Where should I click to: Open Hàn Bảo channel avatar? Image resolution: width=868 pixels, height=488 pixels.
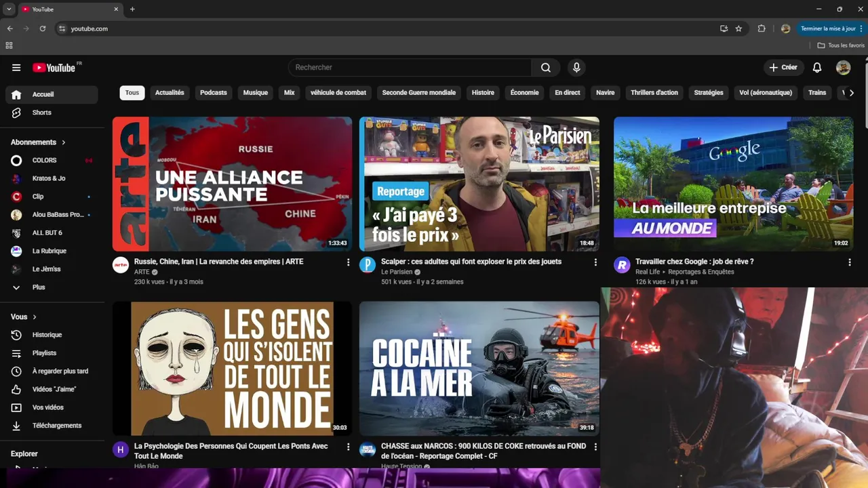121,449
